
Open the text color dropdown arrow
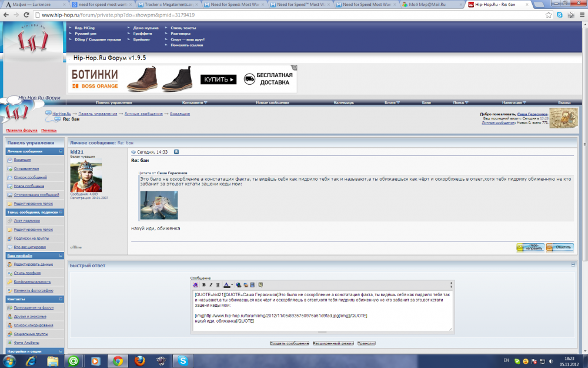tap(232, 285)
